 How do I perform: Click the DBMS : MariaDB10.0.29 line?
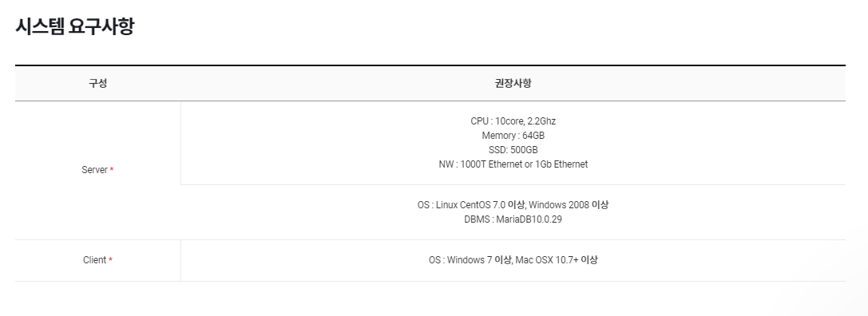click(x=513, y=219)
